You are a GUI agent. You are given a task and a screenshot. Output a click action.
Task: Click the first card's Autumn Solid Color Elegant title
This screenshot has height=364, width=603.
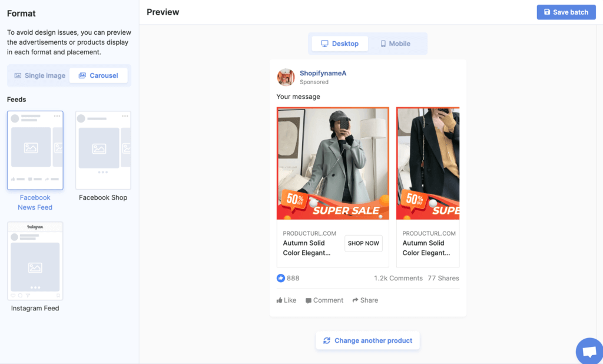point(306,248)
